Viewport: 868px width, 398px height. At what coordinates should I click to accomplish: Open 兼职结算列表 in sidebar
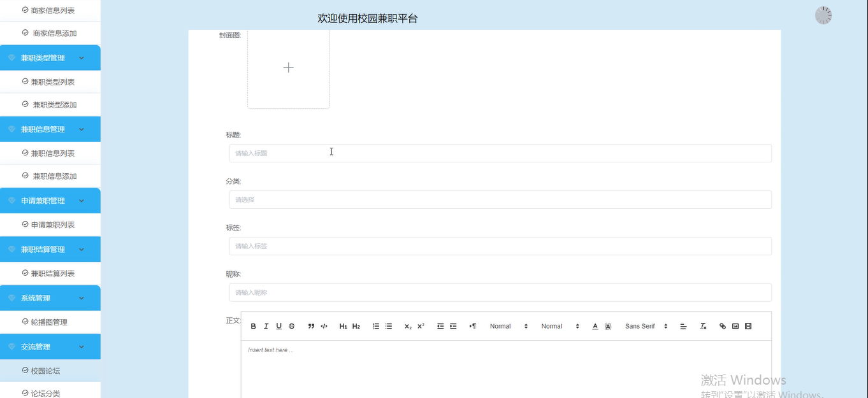pyautogui.click(x=50, y=273)
